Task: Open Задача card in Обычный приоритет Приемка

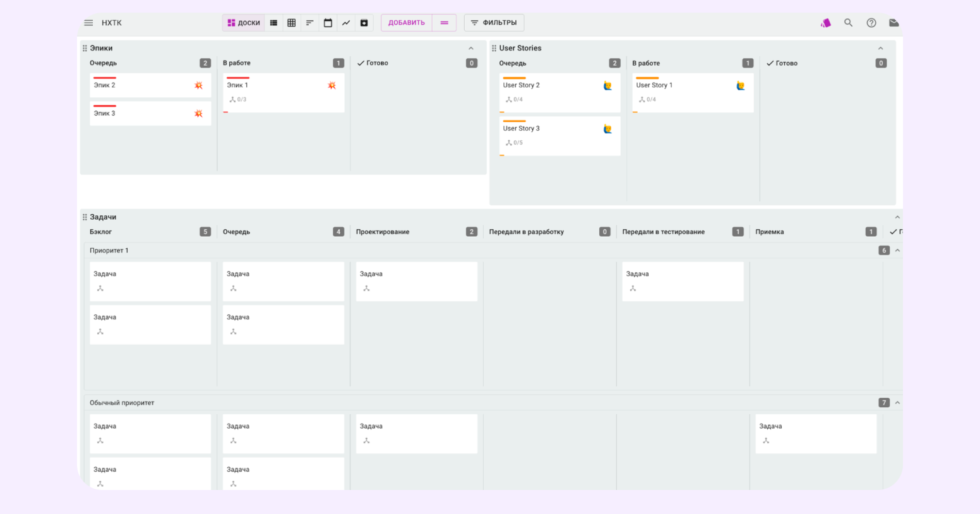Action: coord(816,434)
